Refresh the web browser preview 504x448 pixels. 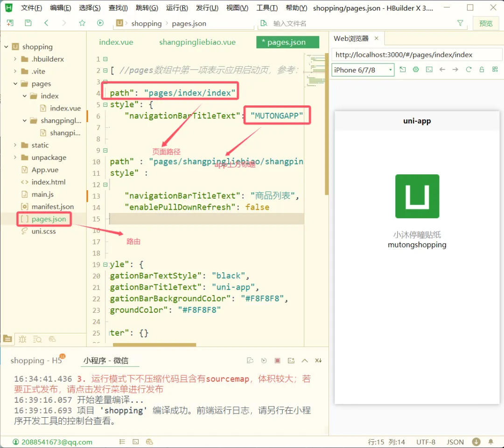(469, 69)
